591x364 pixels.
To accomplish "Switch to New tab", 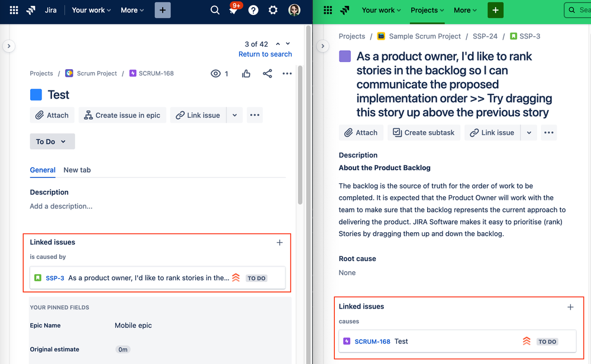I will point(77,170).
